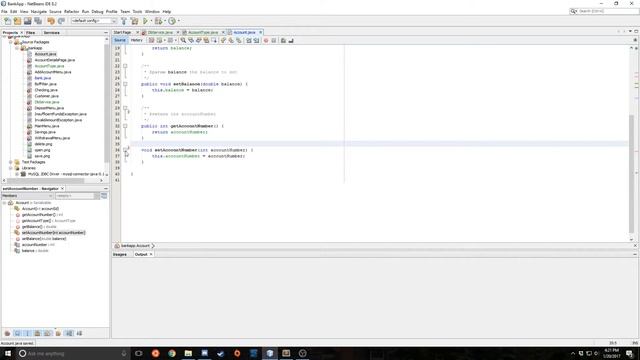This screenshot has width=640, height=360.
Task: Click the Undo toolbar icon
Action: pyautogui.click(x=51, y=21)
